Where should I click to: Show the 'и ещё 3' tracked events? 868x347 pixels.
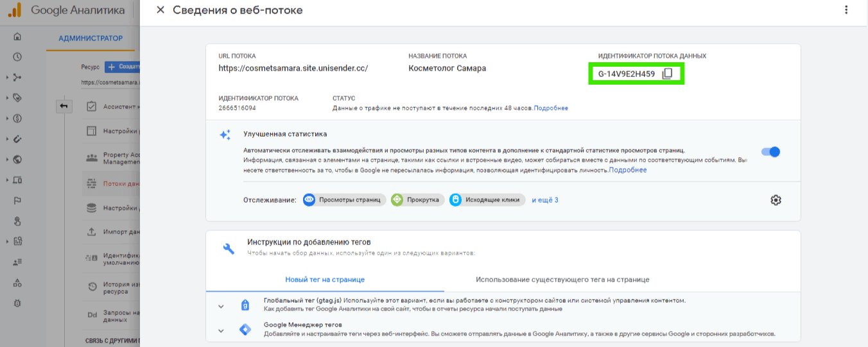(545, 200)
